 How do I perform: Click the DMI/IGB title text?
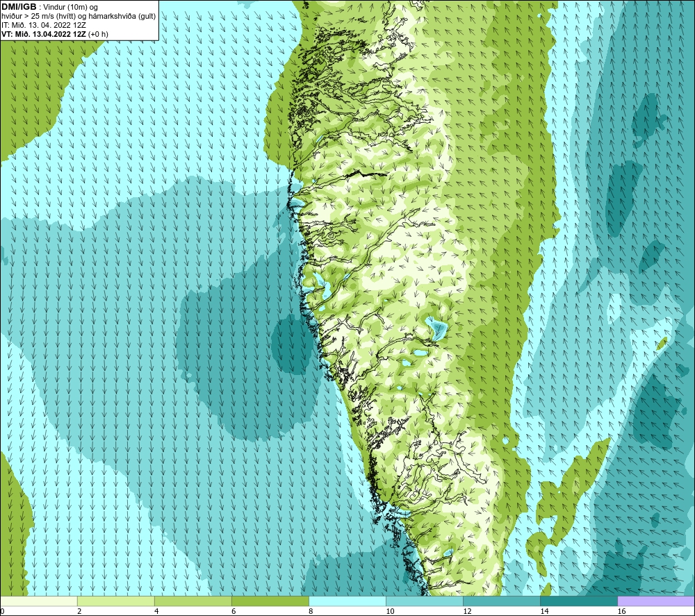[x=19, y=7]
